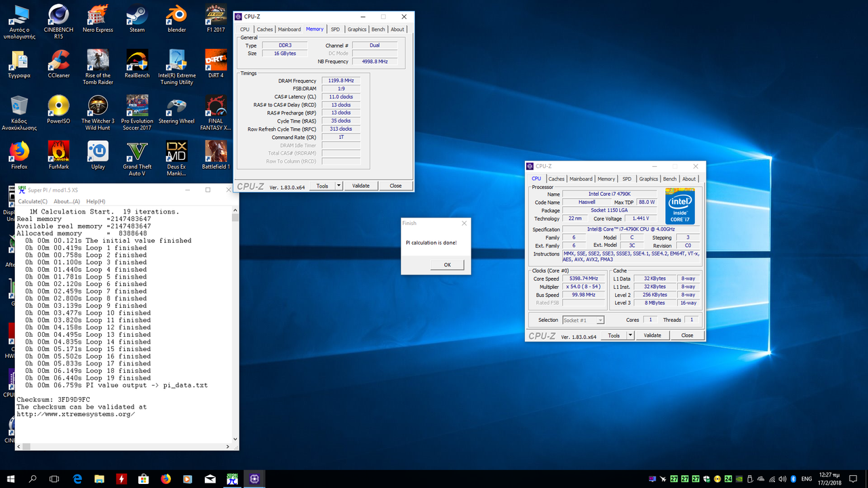Select the Grand Theft Auto V icon

pyautogui.click(x=137, y=158)
